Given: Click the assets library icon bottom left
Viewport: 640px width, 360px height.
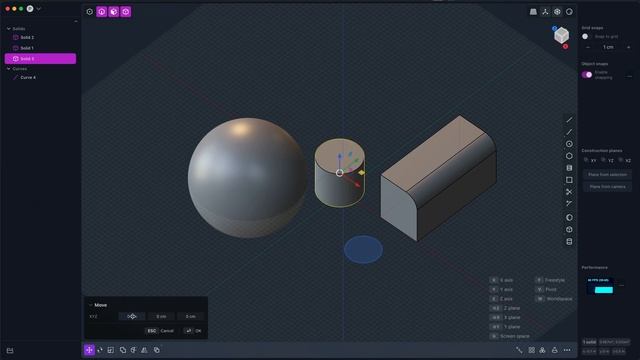Looking at the screenshot, I should point(10,351).
